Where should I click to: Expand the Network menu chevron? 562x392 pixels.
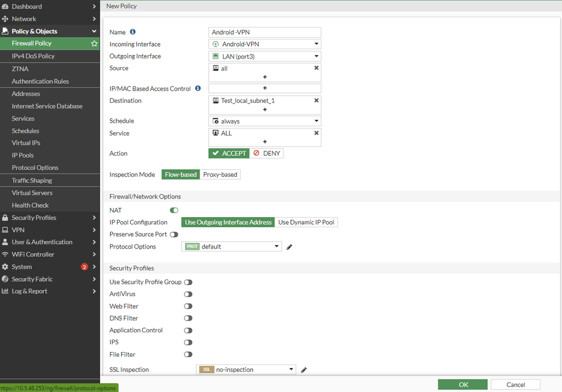[x=94, y=19]
